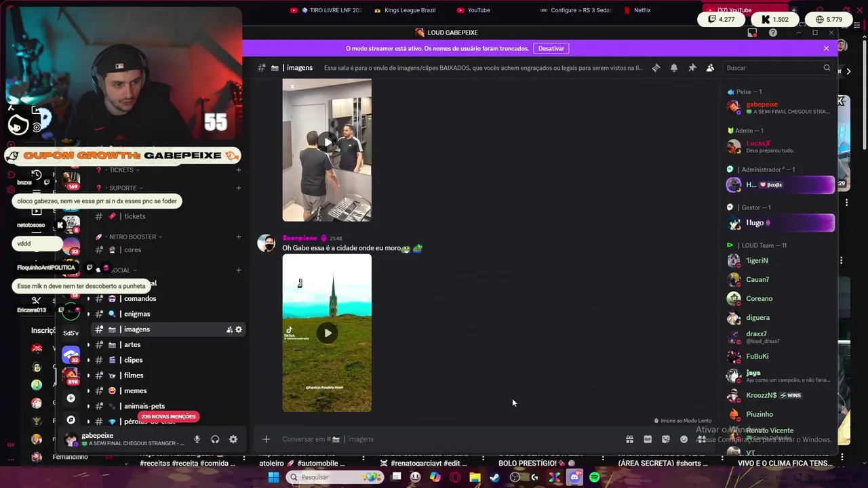Select the artes channel

tap(132, 345)
